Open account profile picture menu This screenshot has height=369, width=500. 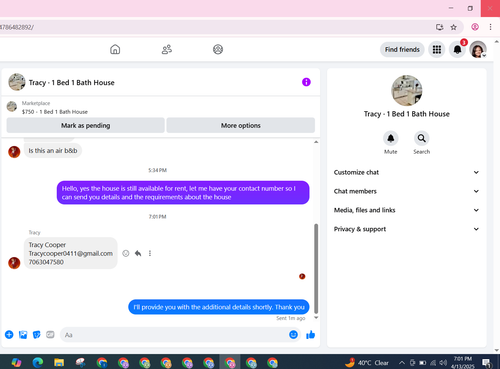[x=478, y=50]
